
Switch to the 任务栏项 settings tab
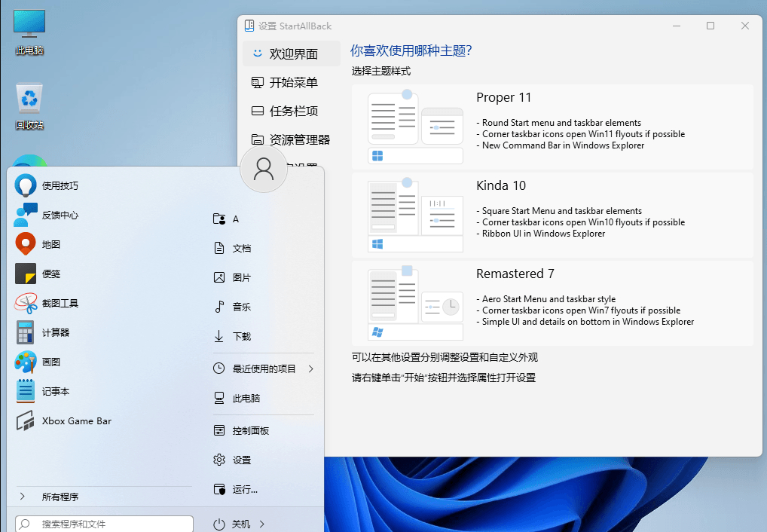coord(292,111)
